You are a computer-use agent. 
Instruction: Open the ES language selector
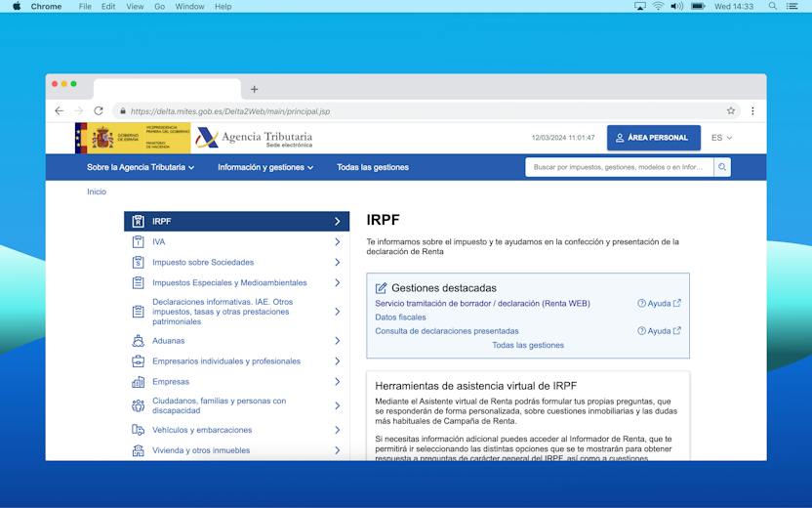coord(721,138)
